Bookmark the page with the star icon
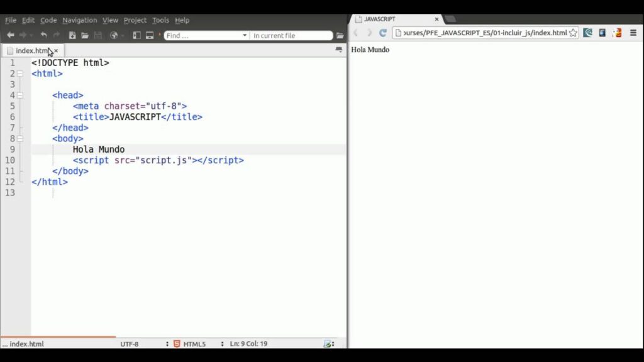The width and height of the screenshot is (644, 362). click(573, 33)
